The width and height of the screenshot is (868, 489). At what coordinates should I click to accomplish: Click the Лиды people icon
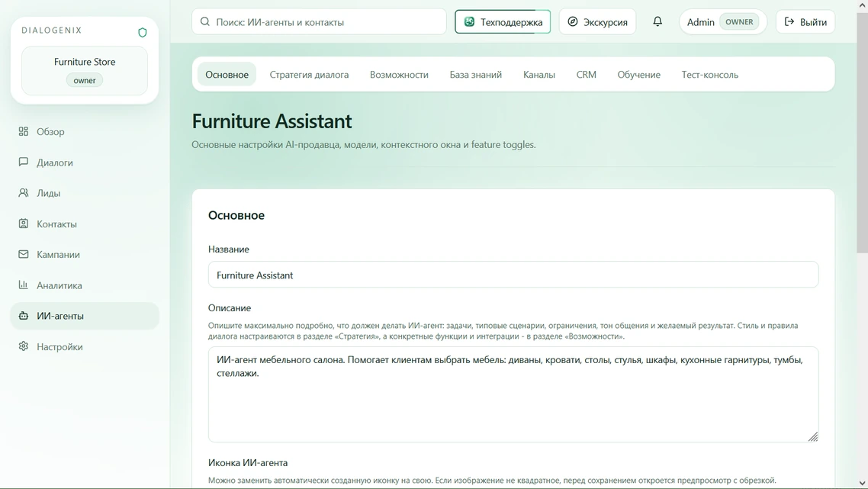point(23,193)
